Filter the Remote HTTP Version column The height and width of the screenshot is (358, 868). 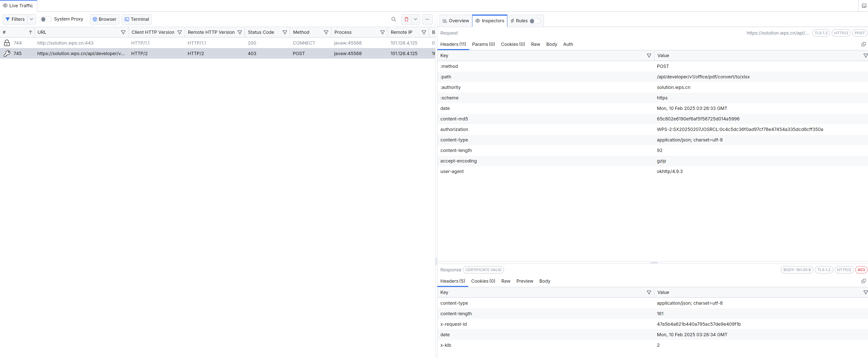tap(239, 32)
